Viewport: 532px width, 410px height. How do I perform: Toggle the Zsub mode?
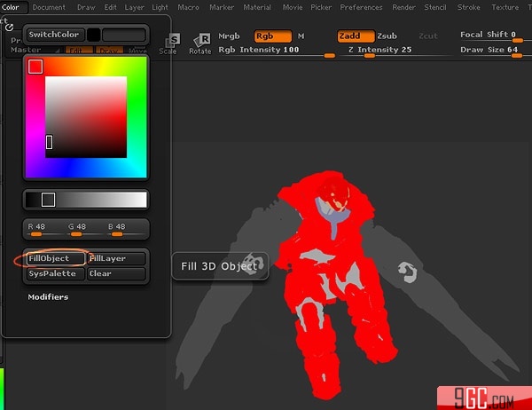387,36
